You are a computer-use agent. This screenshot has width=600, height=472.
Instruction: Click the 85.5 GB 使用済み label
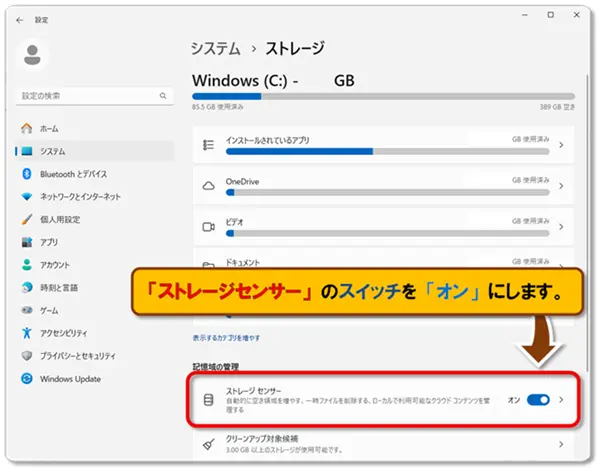pyautogui.click(x=217, y=107)
